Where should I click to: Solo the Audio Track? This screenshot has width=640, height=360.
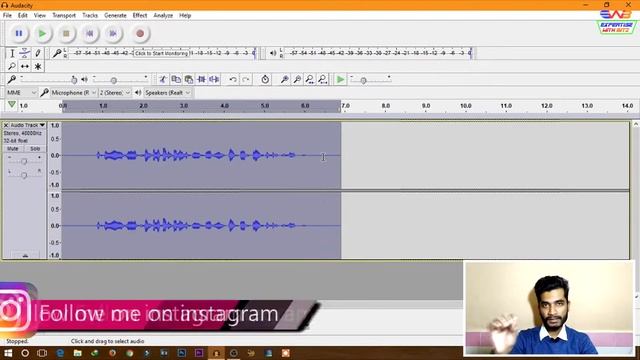point(35,149)
